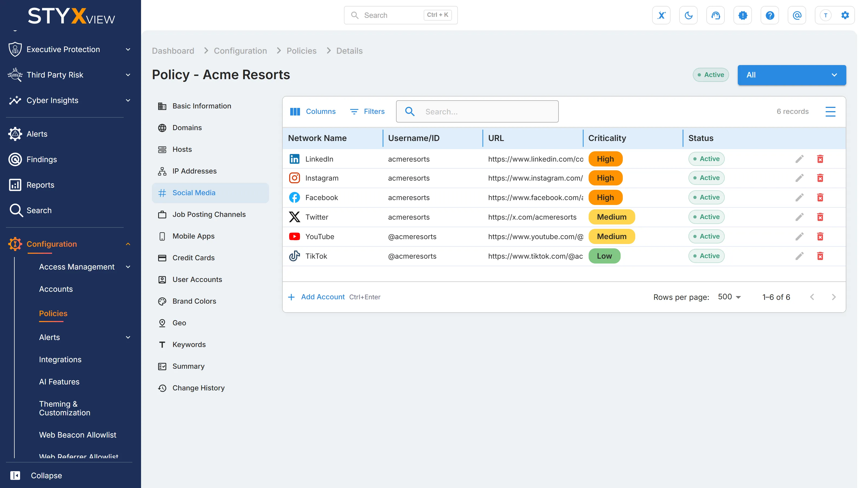This screenshot has width=868, height=488.
Task: Click the Collapse sidebar icon
Action: (x=15, y=475)
